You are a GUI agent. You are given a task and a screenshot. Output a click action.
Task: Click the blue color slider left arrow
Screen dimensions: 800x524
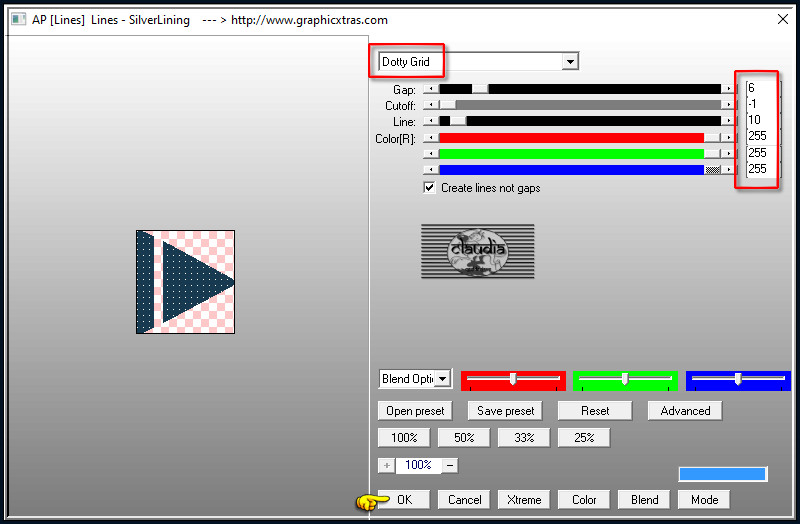coord(431,169)
